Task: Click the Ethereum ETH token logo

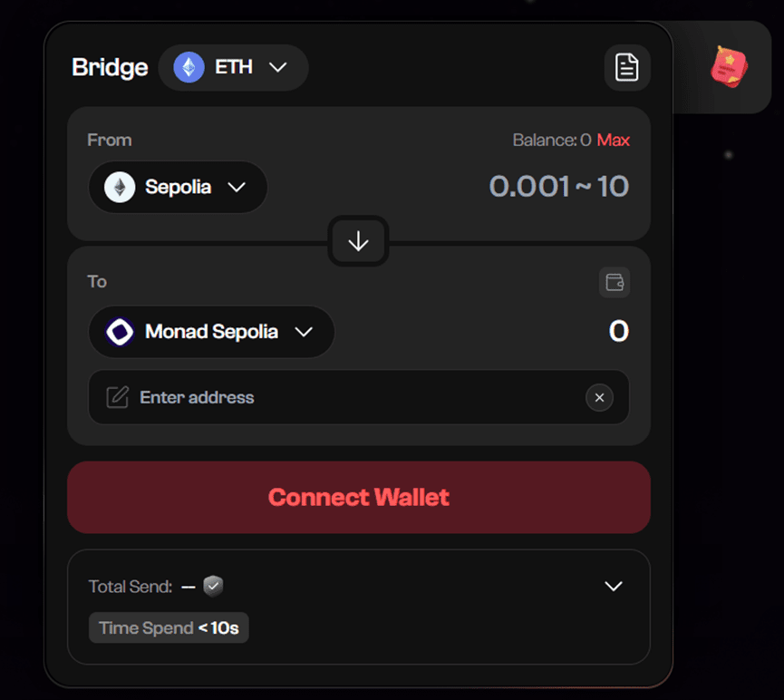Action: click(x=189, y=67)
